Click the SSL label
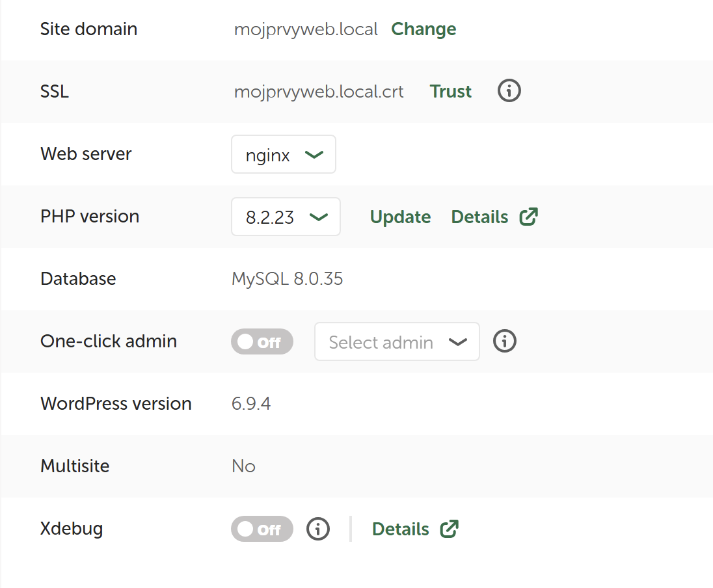The width and height of the screenshot is (713, 588). click(x=55, y=92)
